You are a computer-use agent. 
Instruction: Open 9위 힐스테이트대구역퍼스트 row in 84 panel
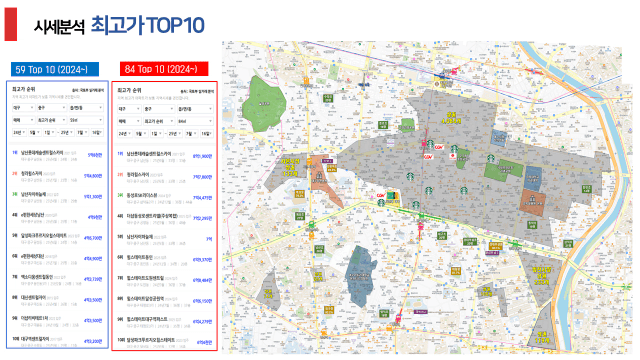click(164, 322)
